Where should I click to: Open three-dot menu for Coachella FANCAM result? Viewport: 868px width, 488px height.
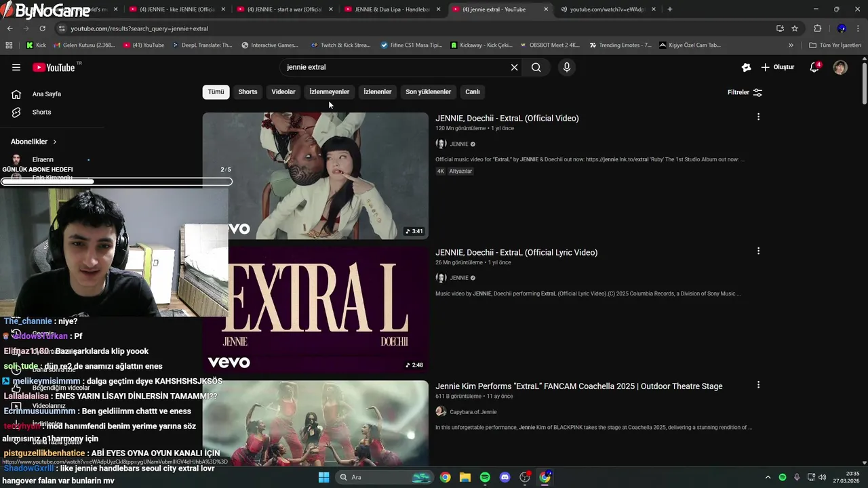pos(758,385)
